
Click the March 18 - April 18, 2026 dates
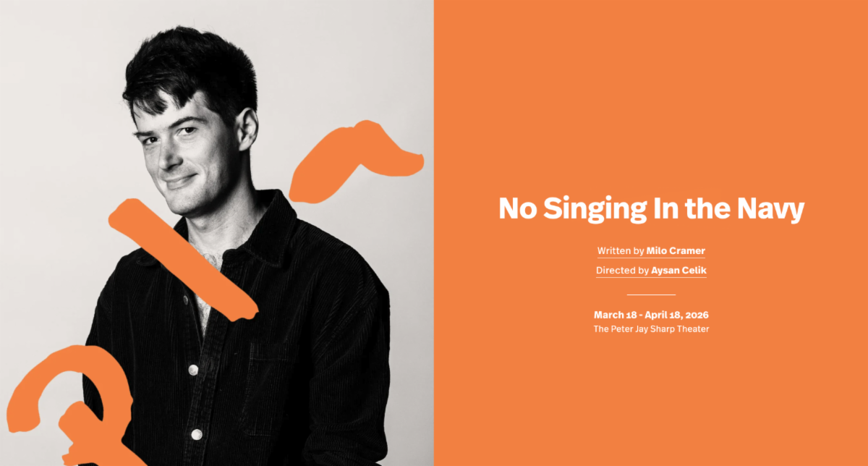click(651, 315)
